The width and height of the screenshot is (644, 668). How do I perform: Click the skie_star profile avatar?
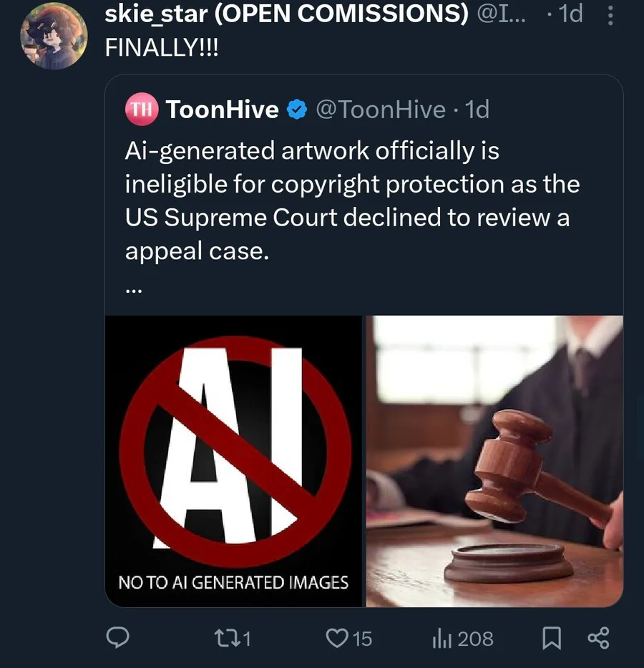click(54, 36)
